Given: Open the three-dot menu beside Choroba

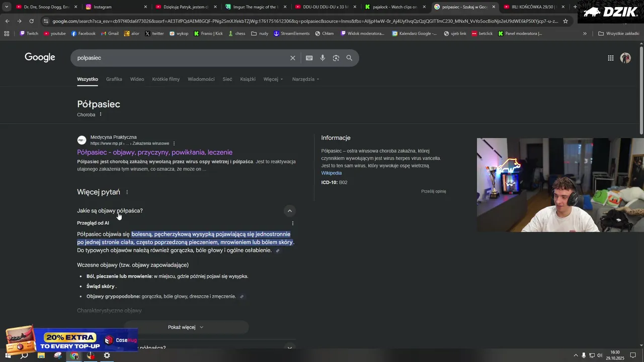Looking at the screenshot, I should (101, 114).
